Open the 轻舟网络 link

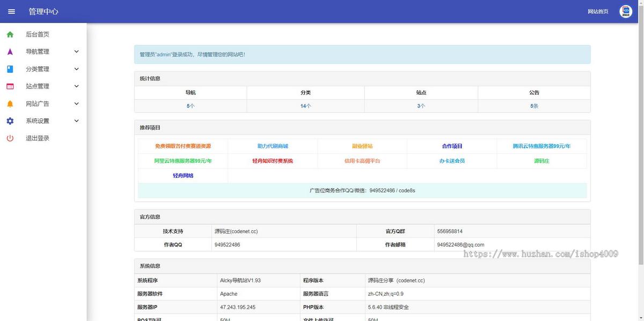point(183,176)
